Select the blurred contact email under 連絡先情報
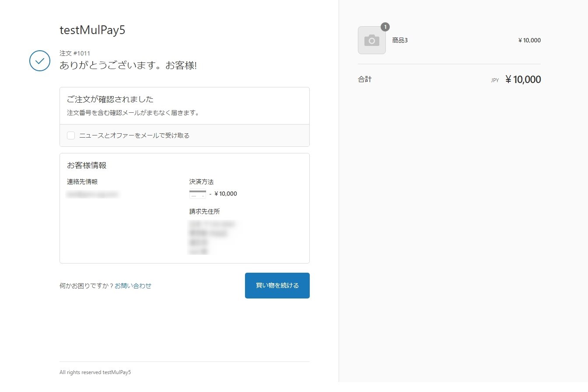 tap(92, 194)
